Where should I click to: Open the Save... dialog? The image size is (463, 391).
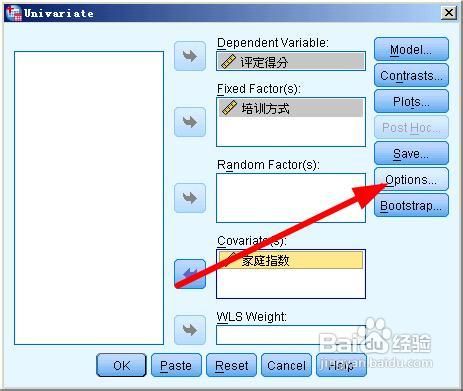click(x=411, y=153)
